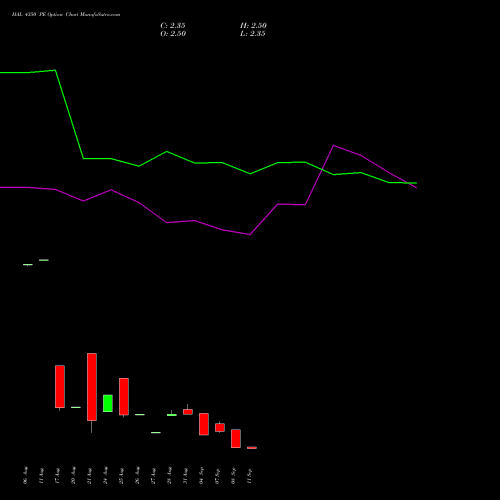Select the 06 Aug date label

click(25, 475)
